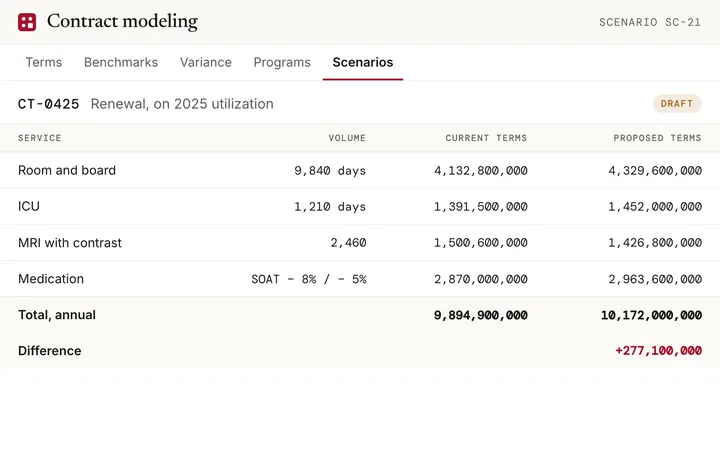This screenshot has width=720, height=450.
Task: Select the Scenarios tab
Action: 363,62
